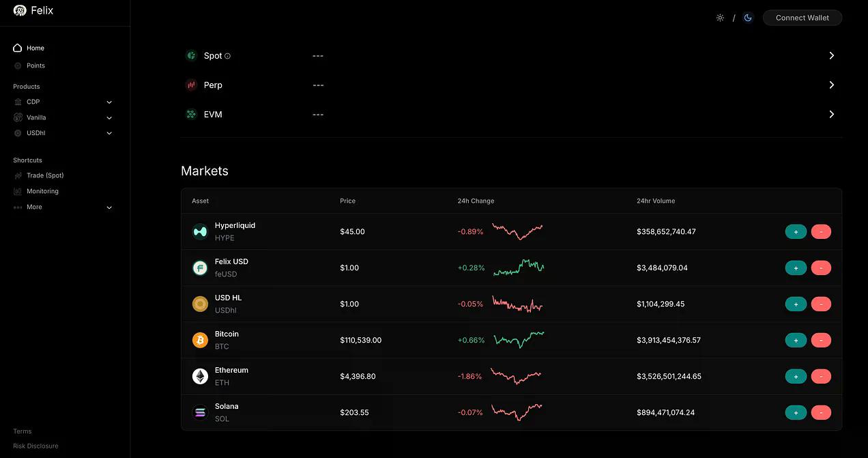Click red minus button for Solana
868x458 pixels.
pos(821,412)
